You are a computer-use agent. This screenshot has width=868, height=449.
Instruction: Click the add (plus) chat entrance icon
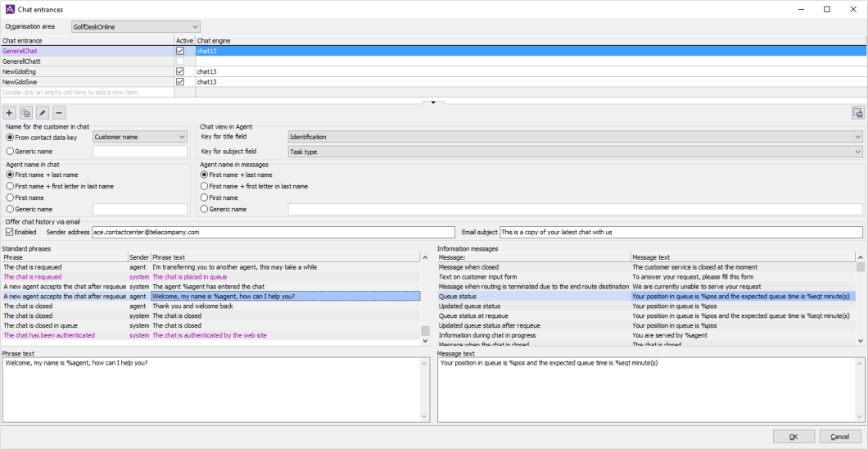[x=10, y=113]
